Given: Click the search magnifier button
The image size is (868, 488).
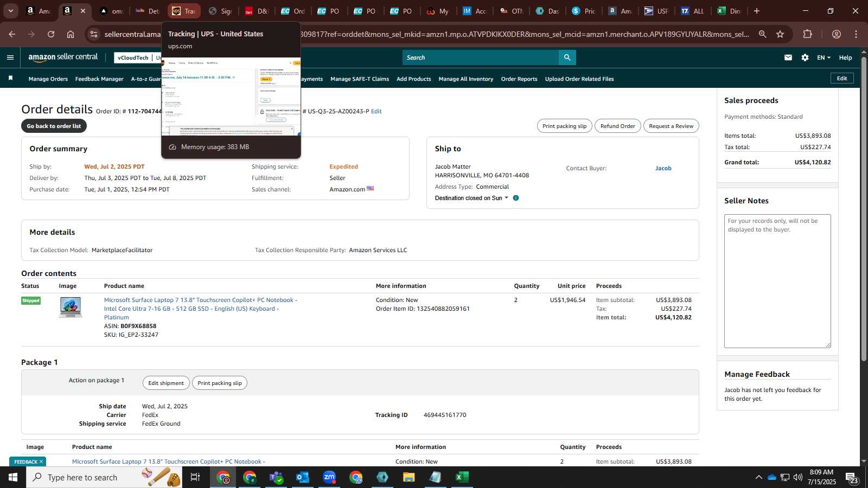Looking at the screenshot, I should click(567, 57).
